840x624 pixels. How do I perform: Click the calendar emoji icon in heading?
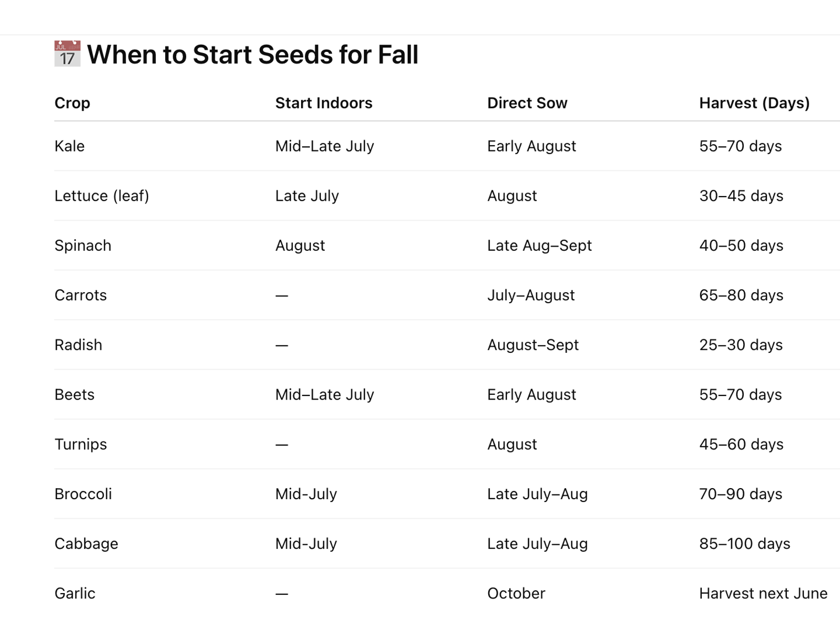pos(67,54)
